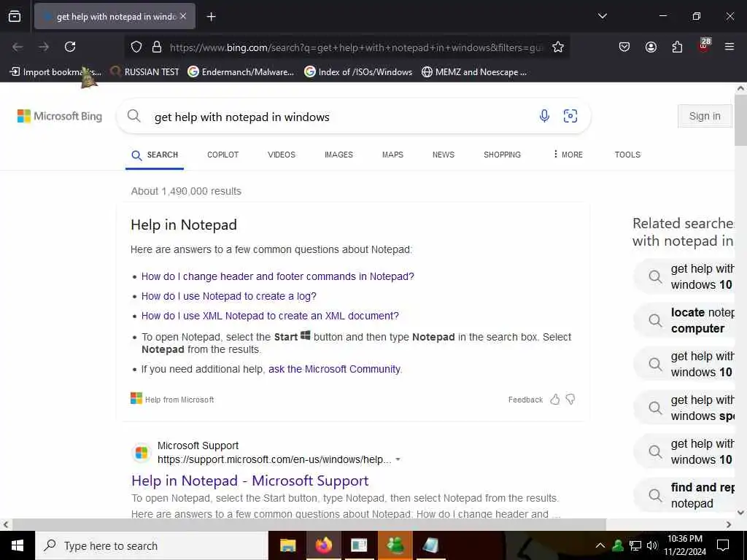747x560 pixels.
Task: Switch to the COPILOT tab
Action: [x=223, y=155]
